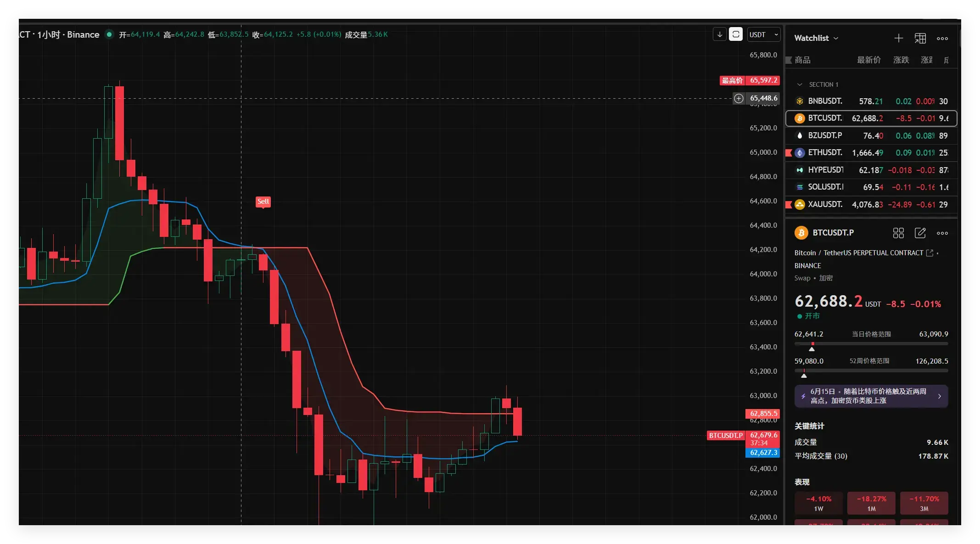This screenshot has height=544, width=980.
Task: Toggle the white rounded-square button next to USDT
Action: tap(736, 34)
